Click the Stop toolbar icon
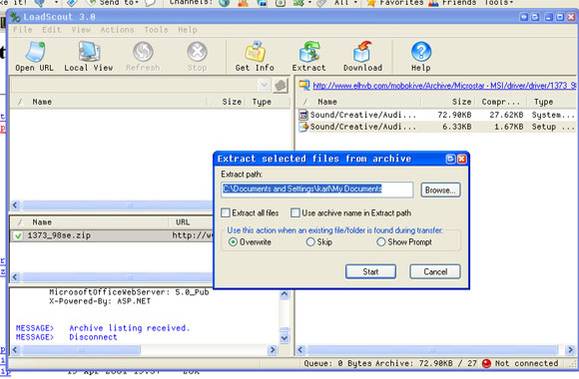 point(197,56)
